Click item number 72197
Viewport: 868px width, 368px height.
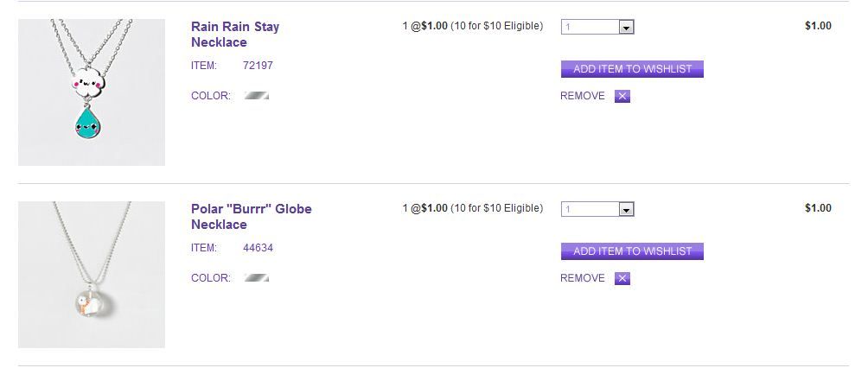[258, 66]
